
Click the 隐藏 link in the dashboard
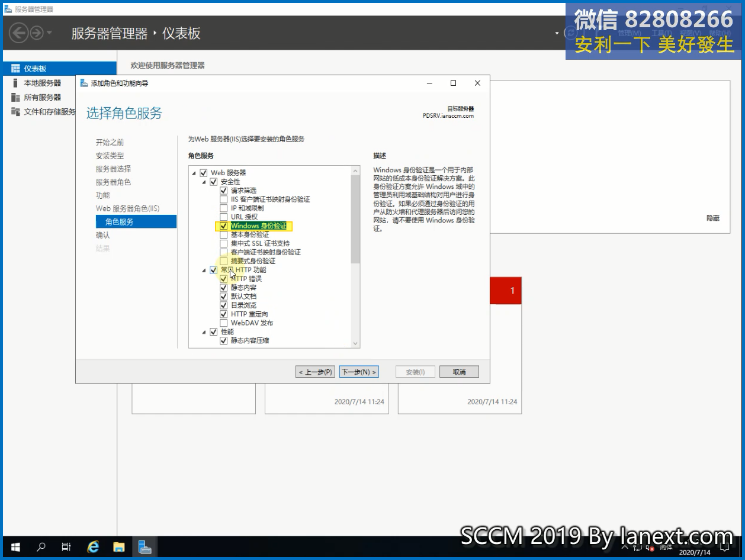[713, 218]
